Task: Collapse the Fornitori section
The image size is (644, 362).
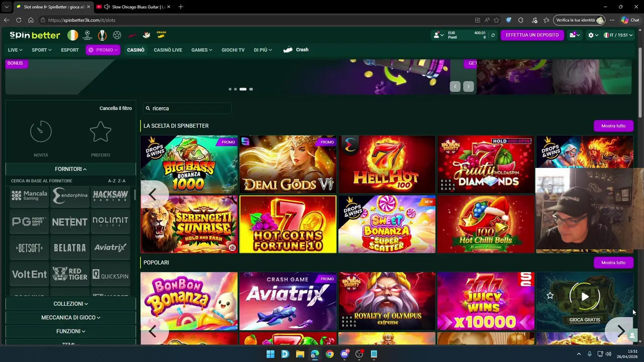Action: click(x=70, y=169)
